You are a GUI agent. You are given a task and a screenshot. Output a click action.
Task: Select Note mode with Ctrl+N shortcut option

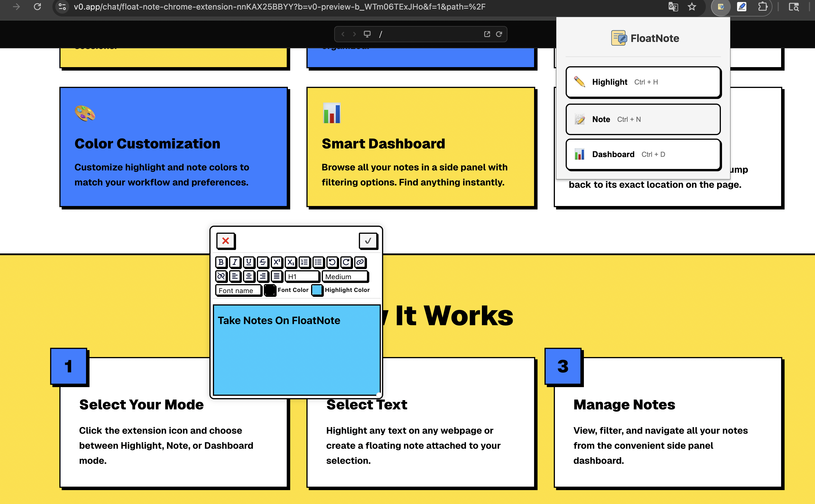643,119
